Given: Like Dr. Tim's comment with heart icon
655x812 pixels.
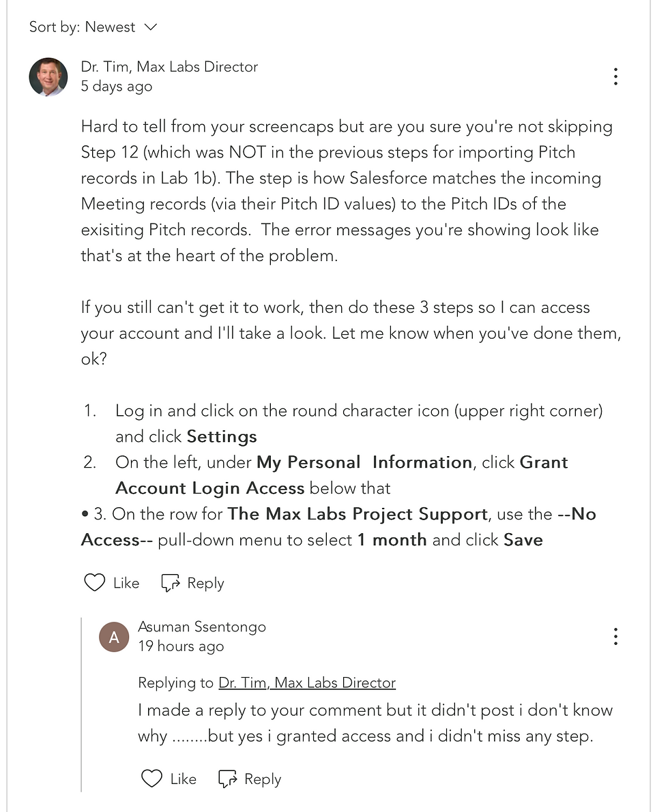Looking at the screenshot, I should click(95, 583).
